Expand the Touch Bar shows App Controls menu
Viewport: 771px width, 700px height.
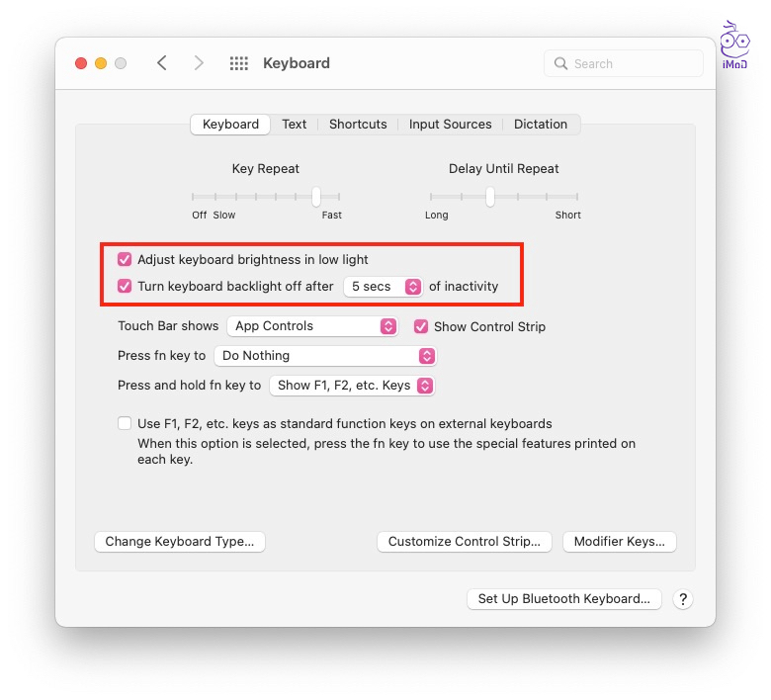pos(311,326)
